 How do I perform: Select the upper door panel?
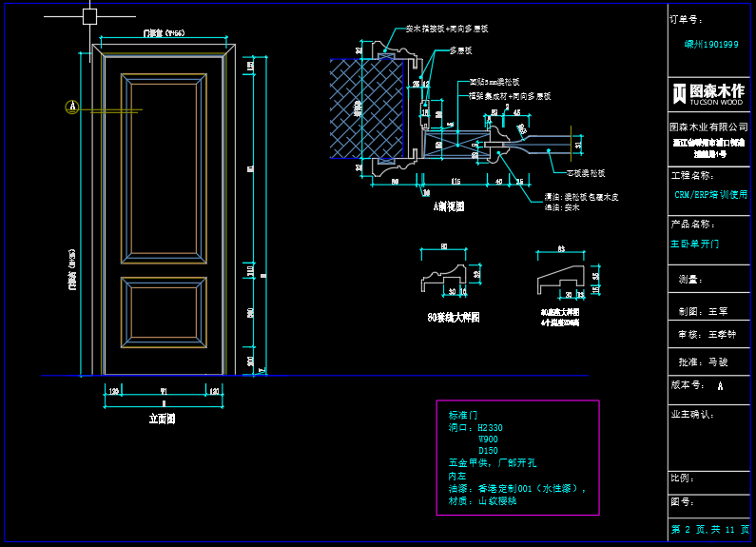[163, 166]
